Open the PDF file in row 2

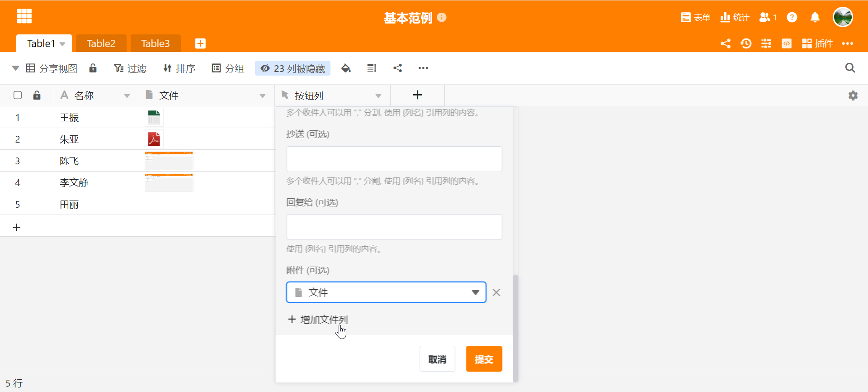(154, 139)
